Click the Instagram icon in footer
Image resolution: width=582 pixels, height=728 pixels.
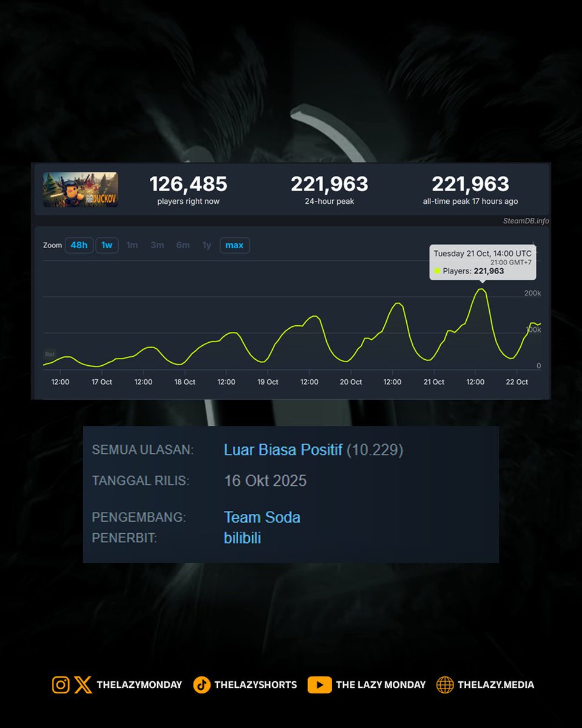[61, 685]
